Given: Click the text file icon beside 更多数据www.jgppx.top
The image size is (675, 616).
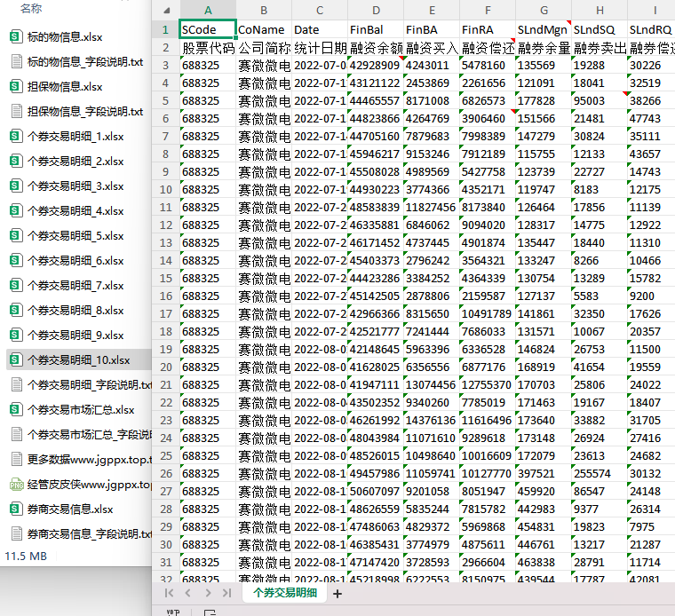Looking at the screenshot, I should (16, 460).
